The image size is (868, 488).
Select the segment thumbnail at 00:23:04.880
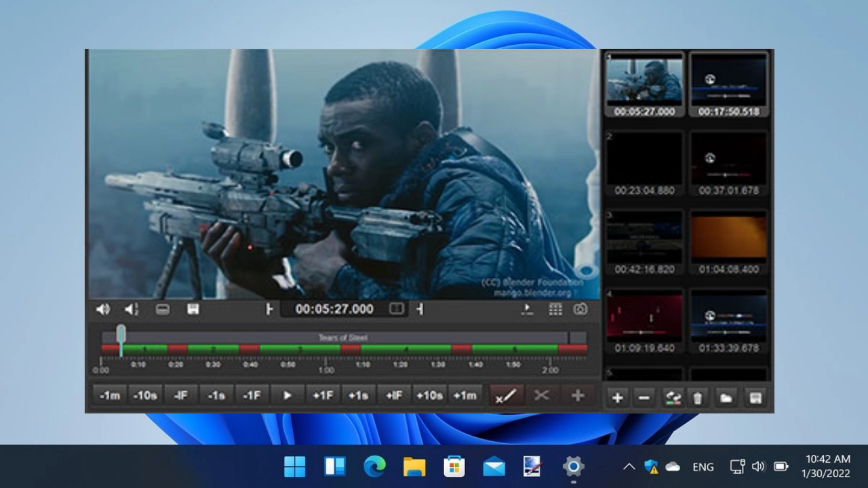tap(644, 164)
